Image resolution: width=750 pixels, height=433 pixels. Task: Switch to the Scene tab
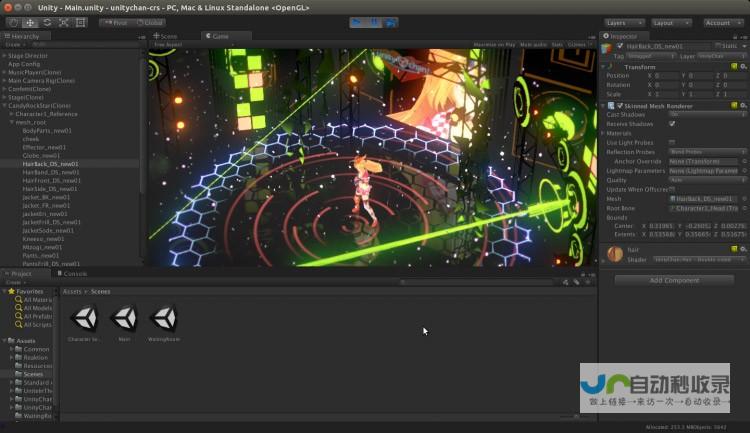[x=165, y=36]
